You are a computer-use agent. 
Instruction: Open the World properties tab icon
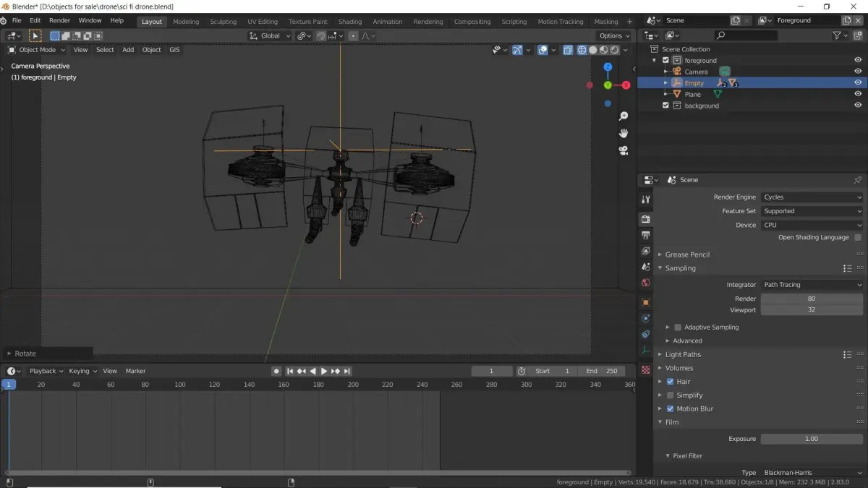[646, 283]
